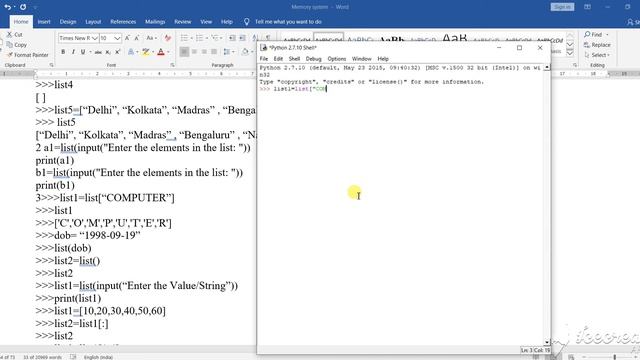Click the Python Shell vertical scrollbar up arrow
This screenshot has width=640, height=360.
(x=547, y=67)
